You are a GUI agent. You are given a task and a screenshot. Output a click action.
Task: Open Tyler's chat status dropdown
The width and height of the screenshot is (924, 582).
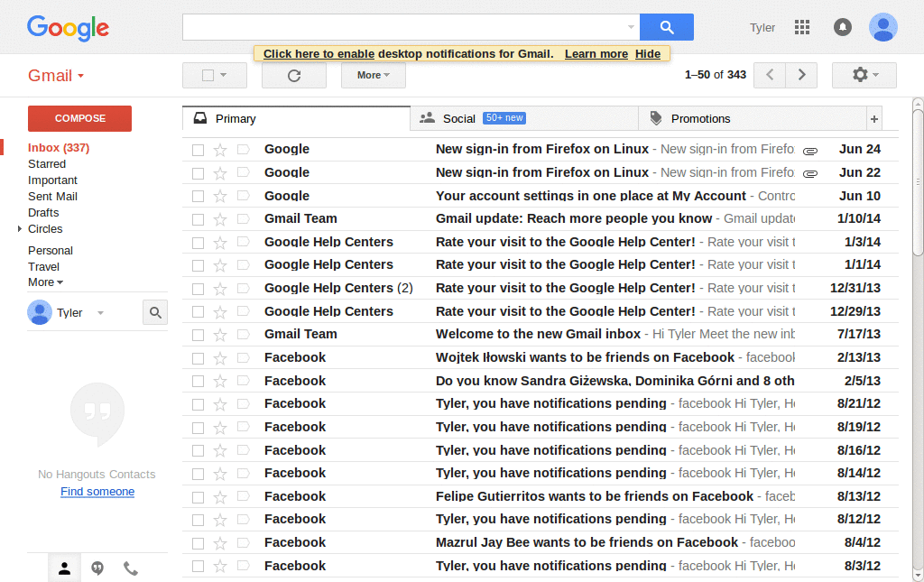pyautogui.click(x=100, y=313)
